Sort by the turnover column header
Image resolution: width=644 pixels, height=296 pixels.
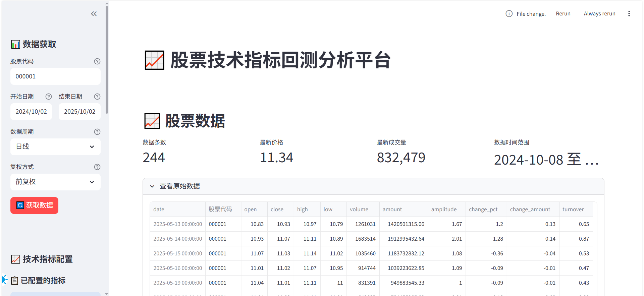(x=576, y=209)
